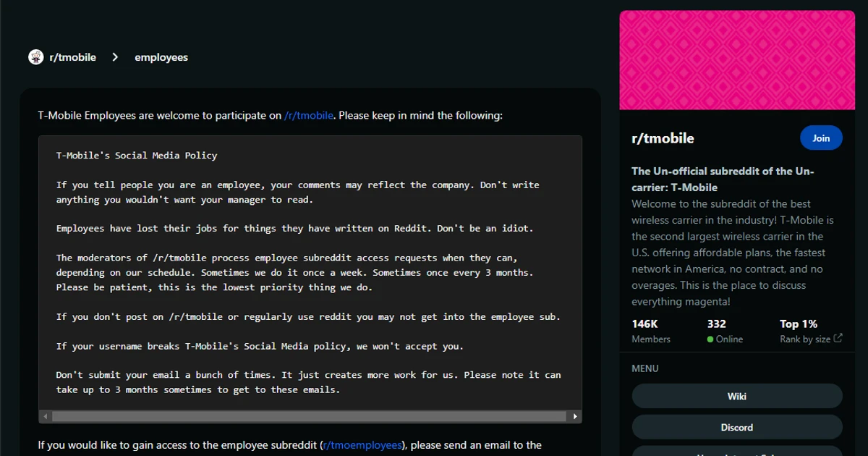868x456 pixels.
Task: Click the chevron between r/tmobile and employees
Action: (x=114, y=56)
